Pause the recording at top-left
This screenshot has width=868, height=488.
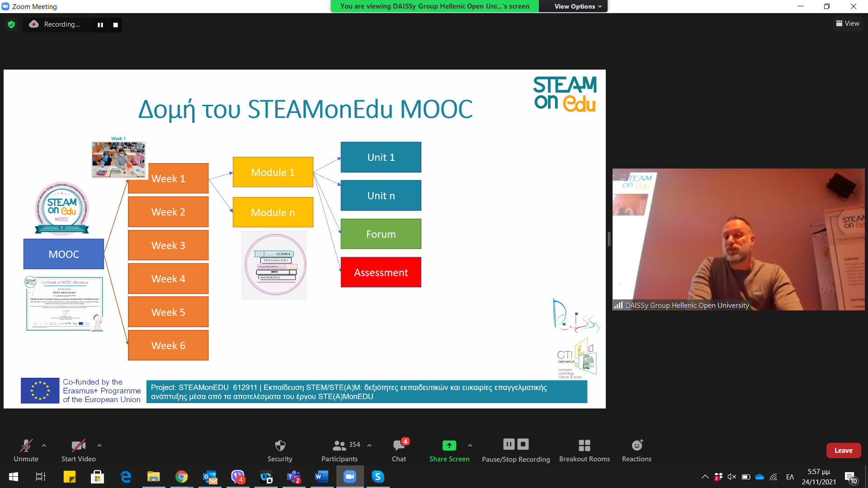(x=100, y=25)
